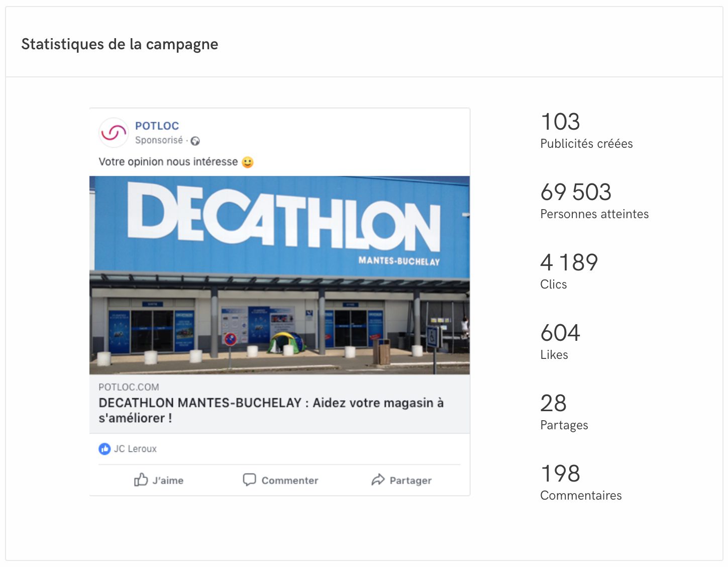This screenshot has width=728, height=567.
Task: Click the Potloc round logo avatar
Action: click(114, 133)
